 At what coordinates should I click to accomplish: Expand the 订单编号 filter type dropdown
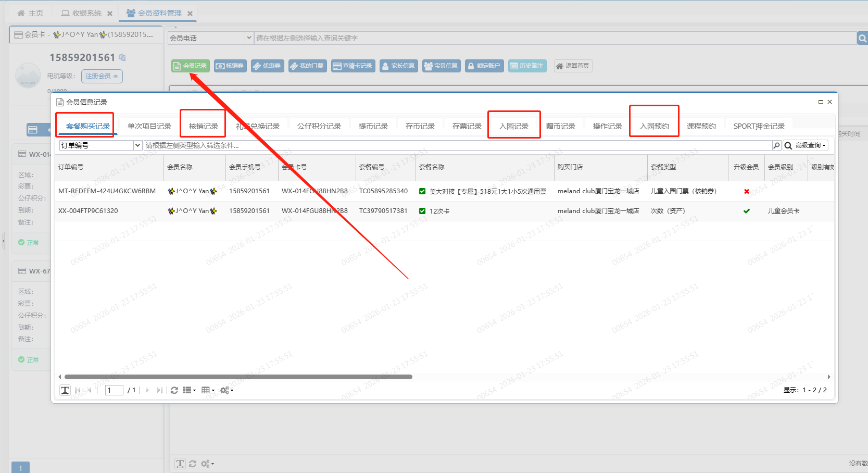(137, 145)
